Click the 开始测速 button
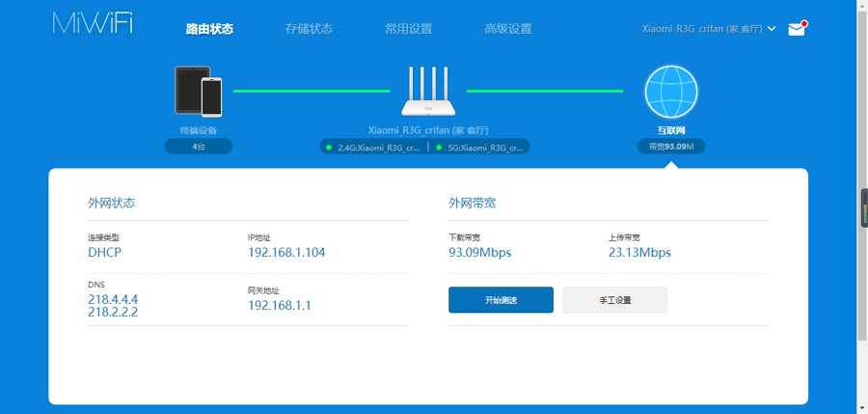The height and width of the screenshot is (414, 868). tap(501, 300)
